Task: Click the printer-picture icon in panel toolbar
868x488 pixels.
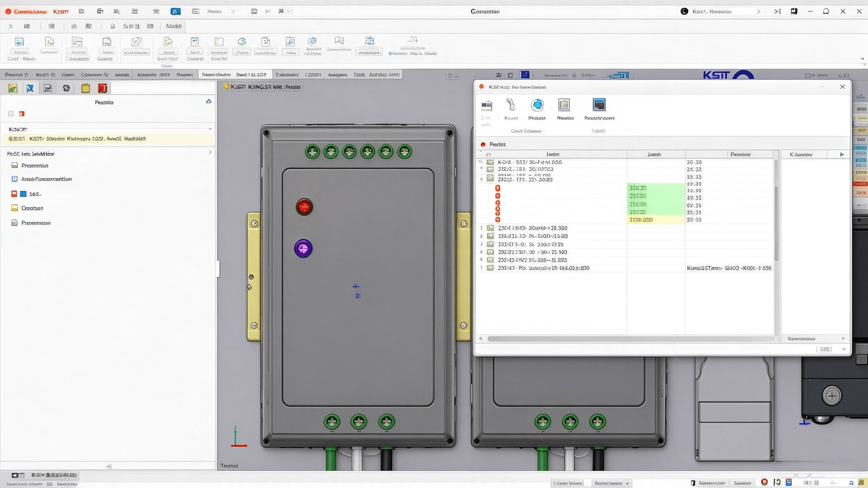Action: pos(48,88)
